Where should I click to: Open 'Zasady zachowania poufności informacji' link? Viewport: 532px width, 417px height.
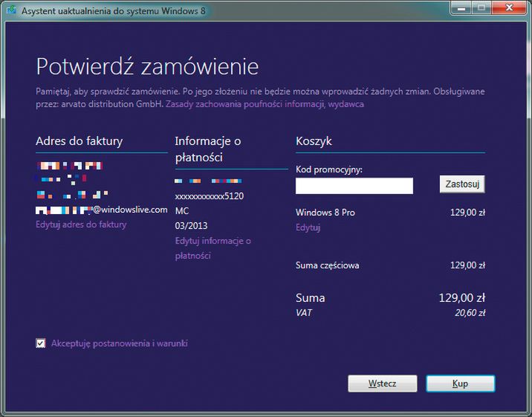(x=244, y=104)
